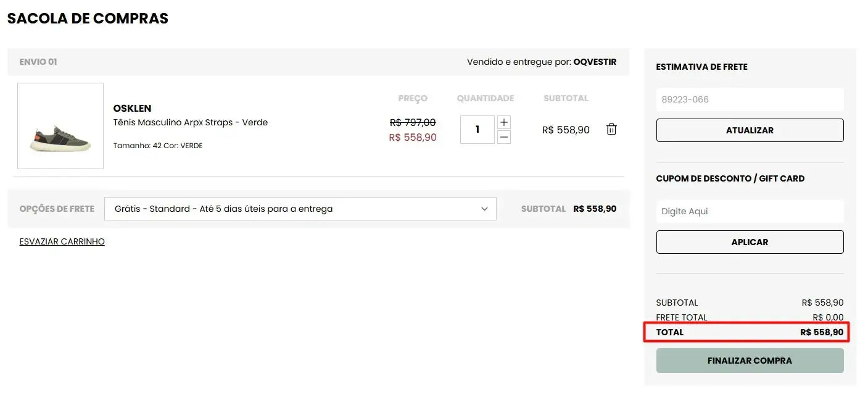The height and width of the screenshot is (397, 868).
Task: Click the Envio 01 shipment label
Action: click(38, 62)
